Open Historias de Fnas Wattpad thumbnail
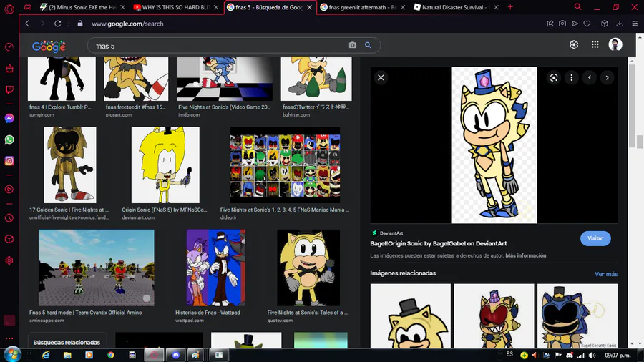The image size is (644, 362). [x=215, y=268]
